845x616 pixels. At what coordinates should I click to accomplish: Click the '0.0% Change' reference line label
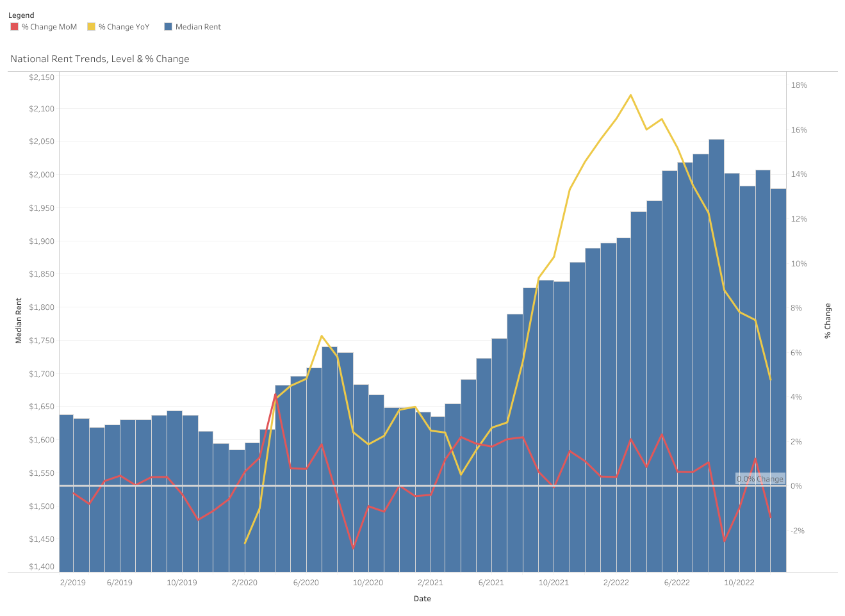(x=760, y=479)
